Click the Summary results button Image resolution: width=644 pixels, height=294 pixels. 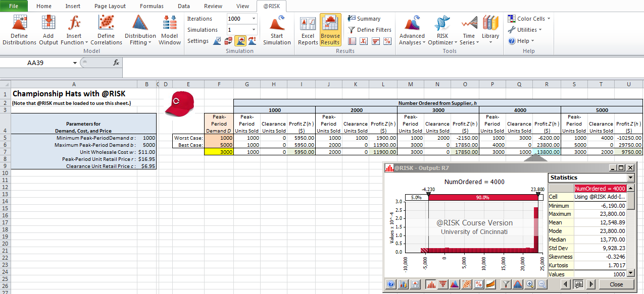(x=364, y=19)
